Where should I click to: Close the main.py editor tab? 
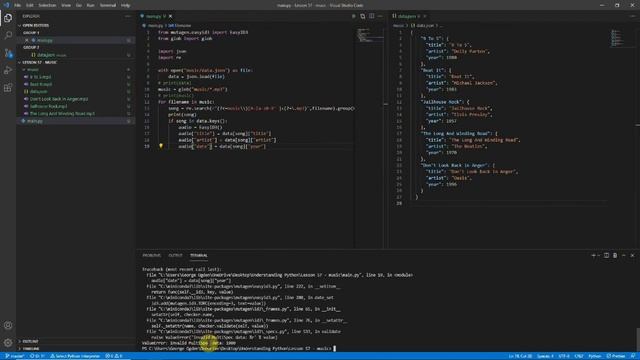(170, 16)
